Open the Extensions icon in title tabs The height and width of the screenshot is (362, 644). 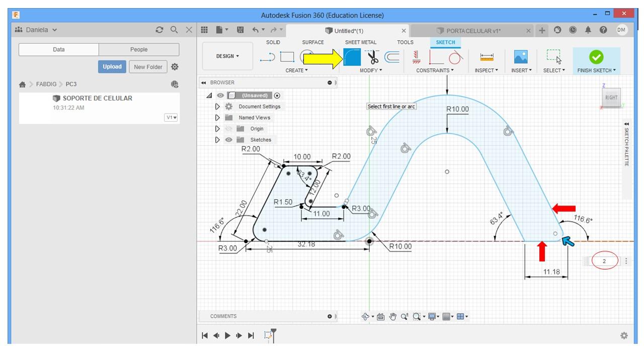tap(557, 30)
